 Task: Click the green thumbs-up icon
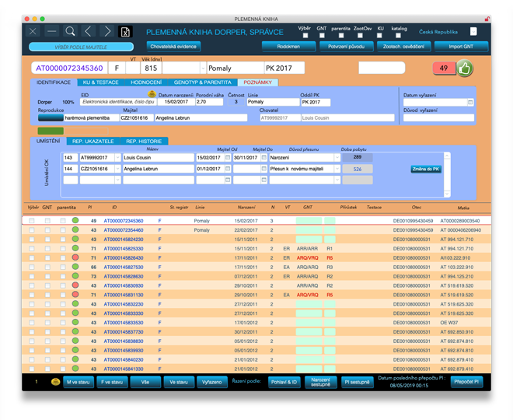tap(465, 68)
